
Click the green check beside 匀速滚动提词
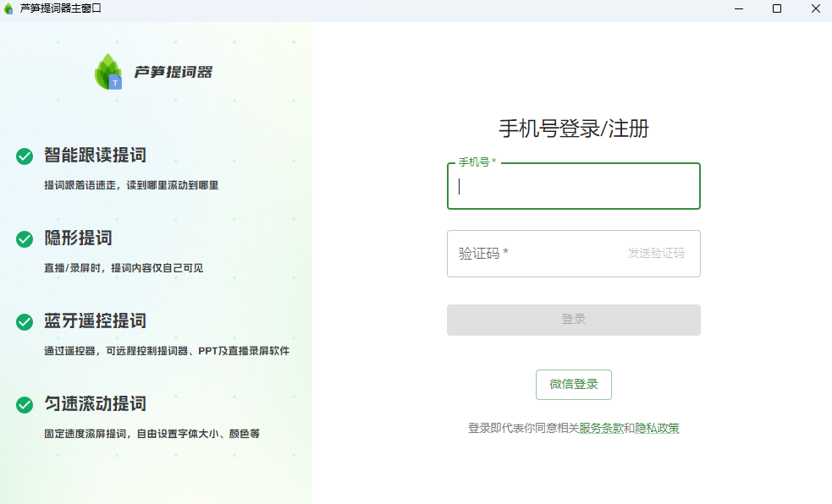coord(25,405)
